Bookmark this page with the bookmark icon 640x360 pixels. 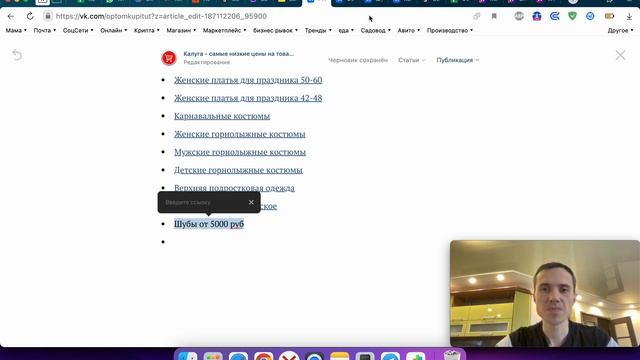[494, 16]
